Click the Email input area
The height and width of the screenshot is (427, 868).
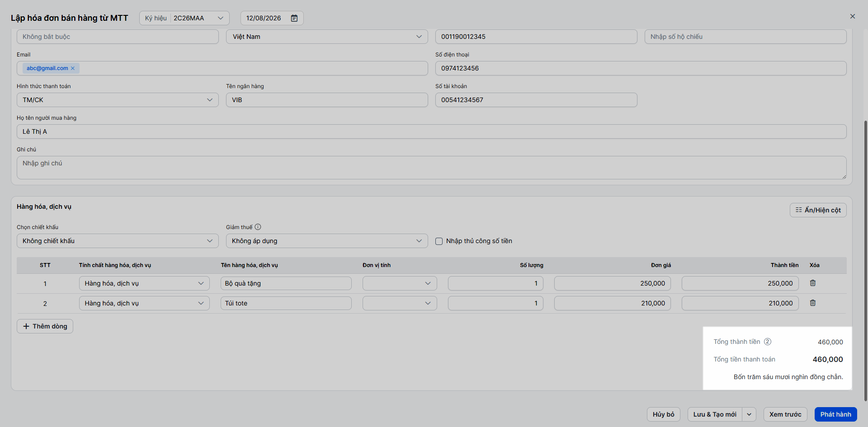222,68
